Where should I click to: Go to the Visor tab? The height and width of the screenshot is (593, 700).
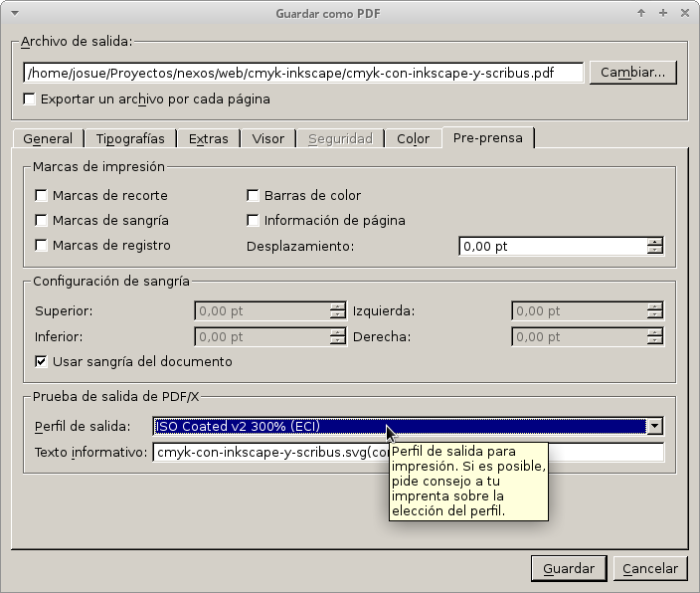tap(267, 139)
